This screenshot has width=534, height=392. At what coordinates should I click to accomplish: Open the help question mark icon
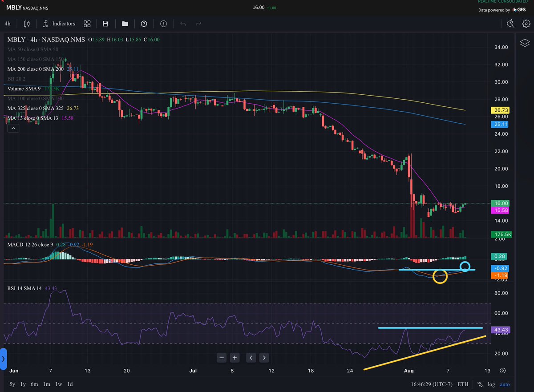144,24
